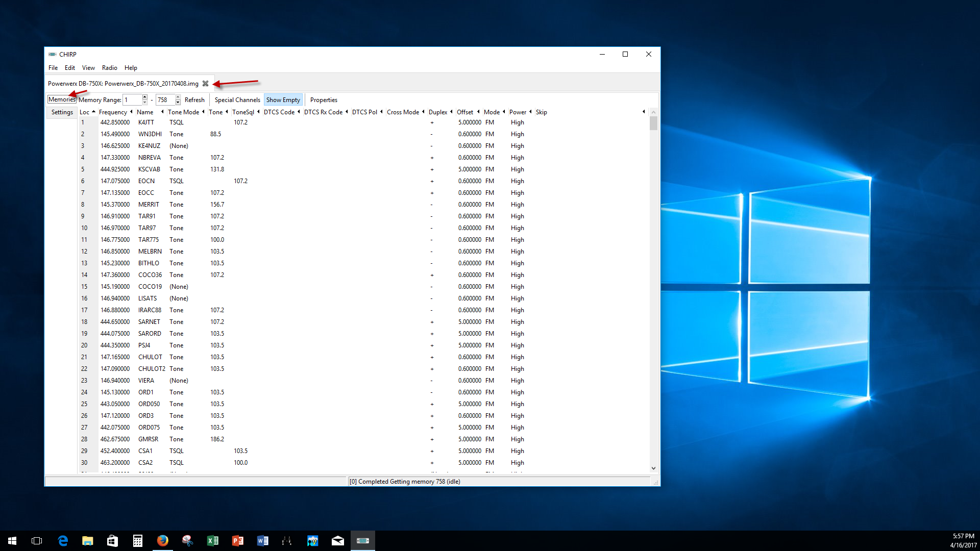Launch Microsoft Edge from taskbar
The height and width of the screenshot is (551, 980).
click(63, 541)
